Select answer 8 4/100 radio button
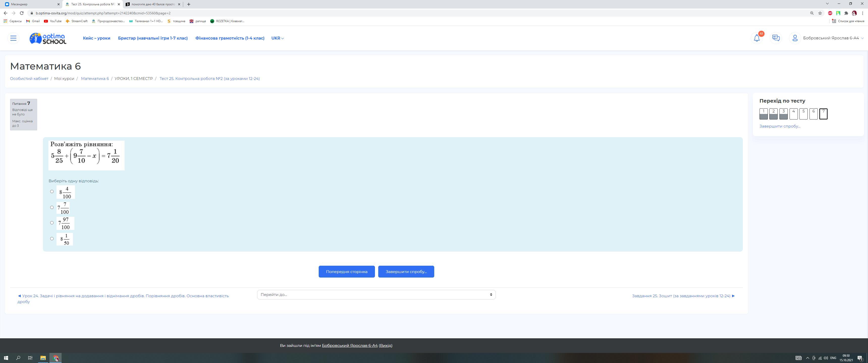 (52, 192)
